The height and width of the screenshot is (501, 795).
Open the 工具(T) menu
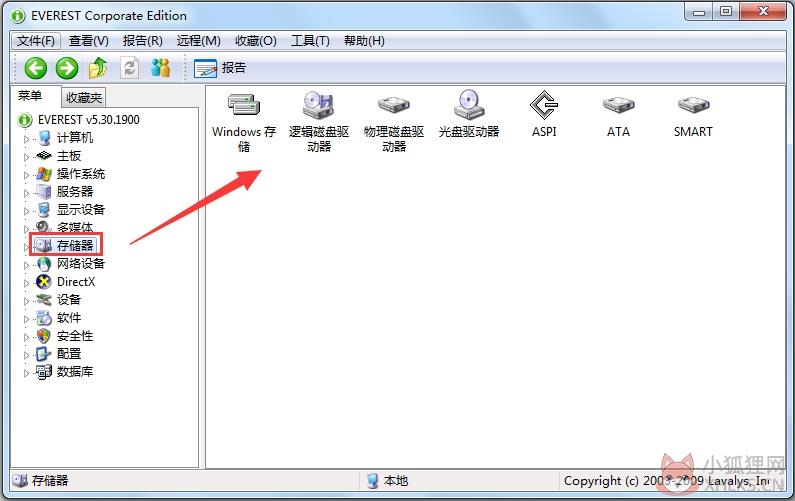point(310,41)
